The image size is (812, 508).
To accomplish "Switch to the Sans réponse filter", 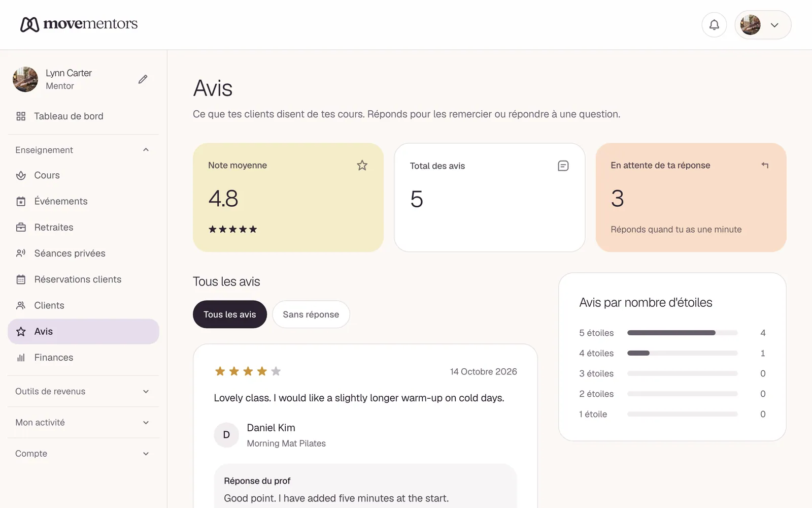I will [x=311, y=314].
